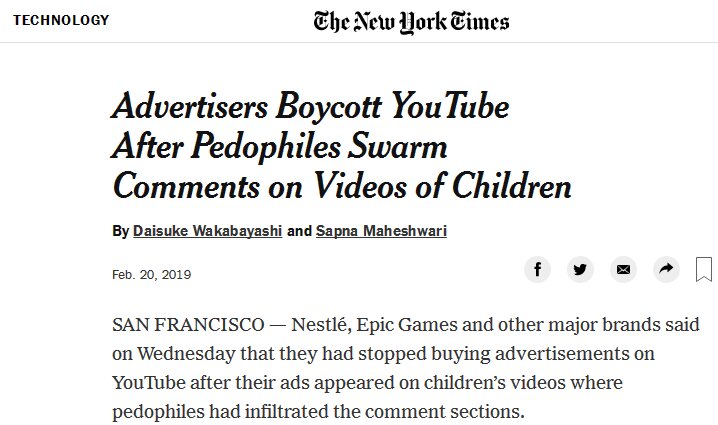This screenshot has height=425, width=718.
Task: Click the "By" label before author names
Action: point(121,231)
